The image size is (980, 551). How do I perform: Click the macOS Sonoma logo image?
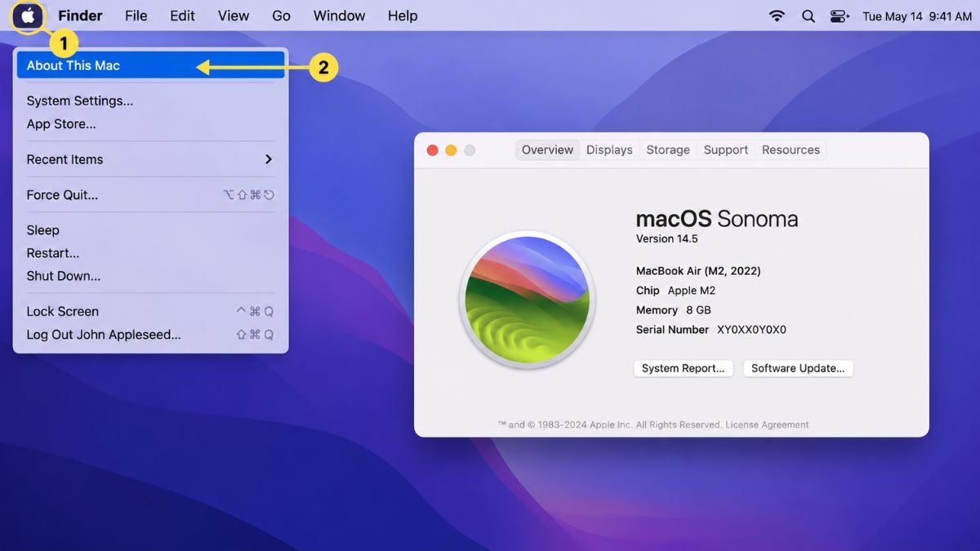(x=527, y=300)
